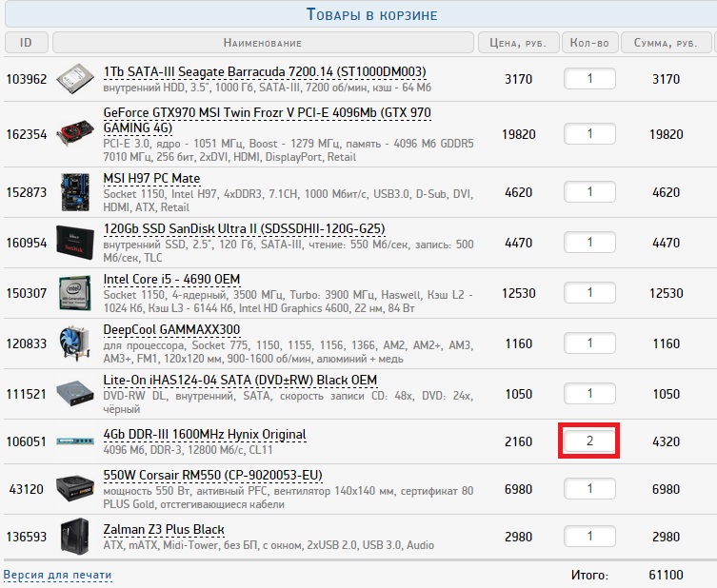Open the Версия для печати link
This screenshot has height=588, width=717.
[x=58, y=575]
